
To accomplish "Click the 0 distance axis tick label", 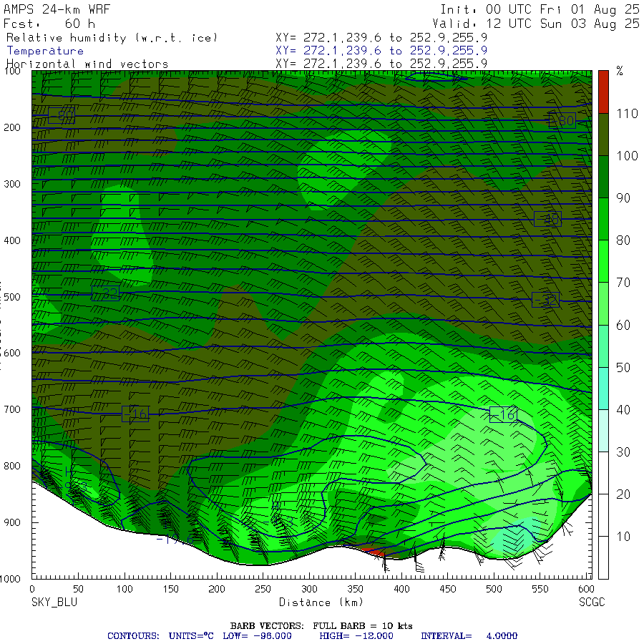I will click(32, 589).
